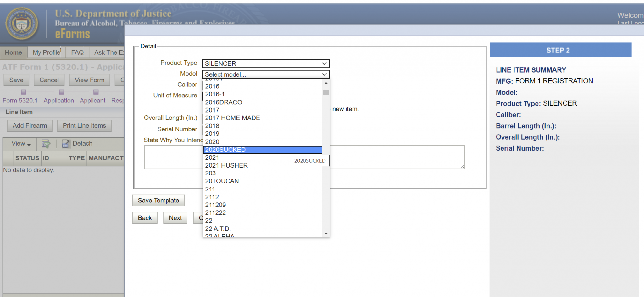Select model 2017 option
This screenshot has height=297, width=644.
(263, 110)
